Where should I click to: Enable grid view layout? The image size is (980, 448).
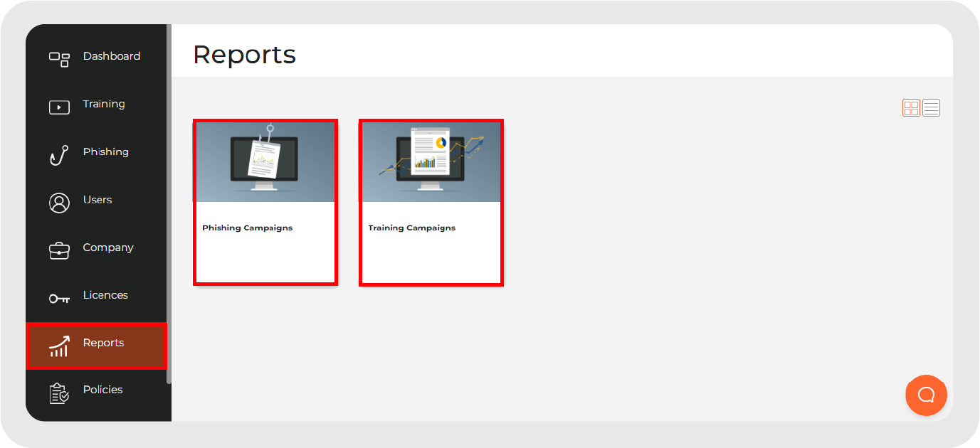(x=911, y=107)
